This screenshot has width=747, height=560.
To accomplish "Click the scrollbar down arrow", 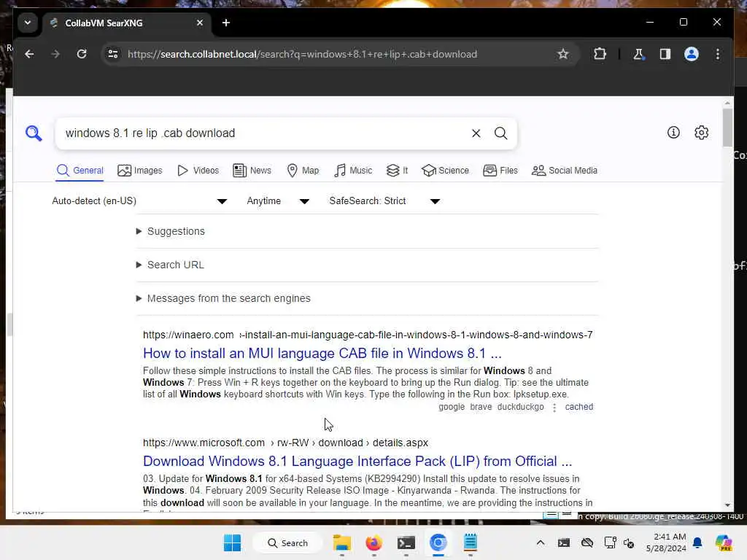I will [x=727, y=505].
